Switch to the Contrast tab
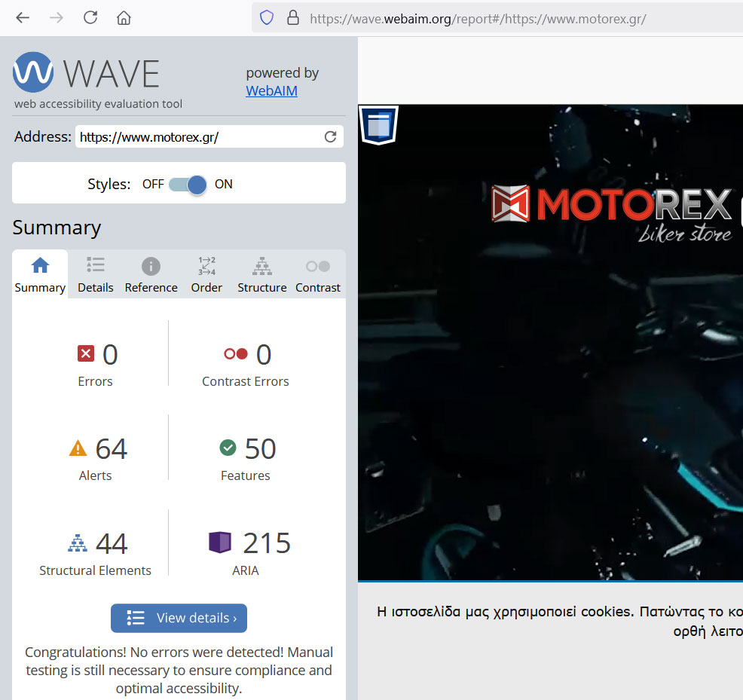 pyautogui.click(x=317, y=274)
